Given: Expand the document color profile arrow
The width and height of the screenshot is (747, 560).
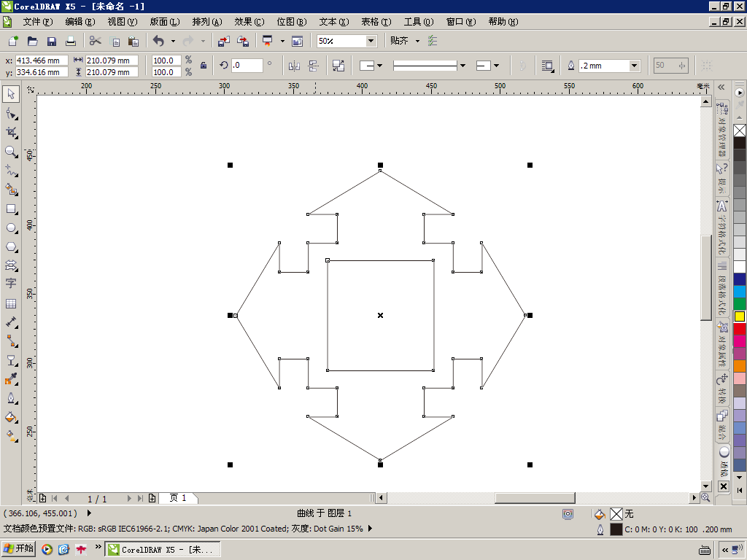Looking at the screenshot, I should (370, 529).
